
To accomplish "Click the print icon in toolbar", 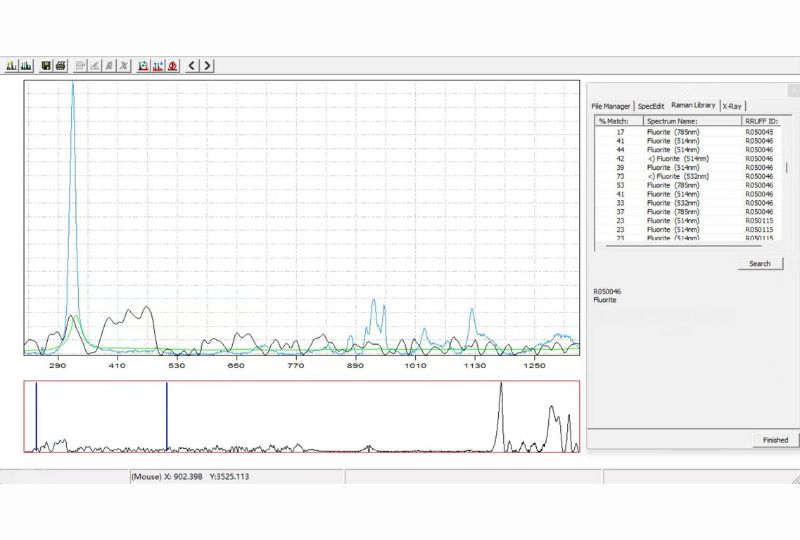I will (61, 66).
